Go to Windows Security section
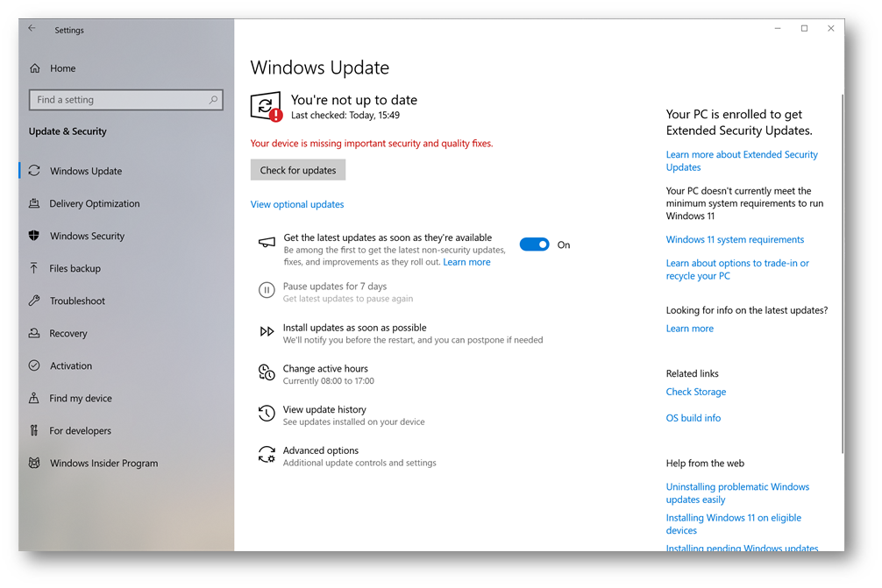The width and height of the screenshot is (882, 588). click(x=87, y=236)
